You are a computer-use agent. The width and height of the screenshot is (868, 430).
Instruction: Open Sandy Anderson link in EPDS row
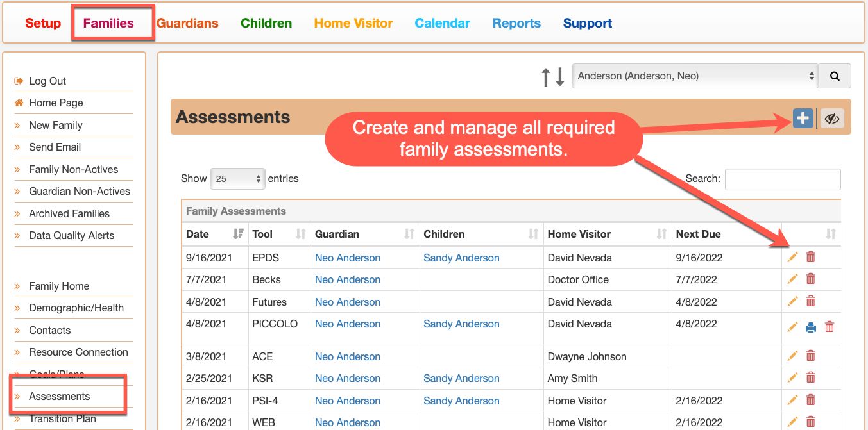(461, 258)
